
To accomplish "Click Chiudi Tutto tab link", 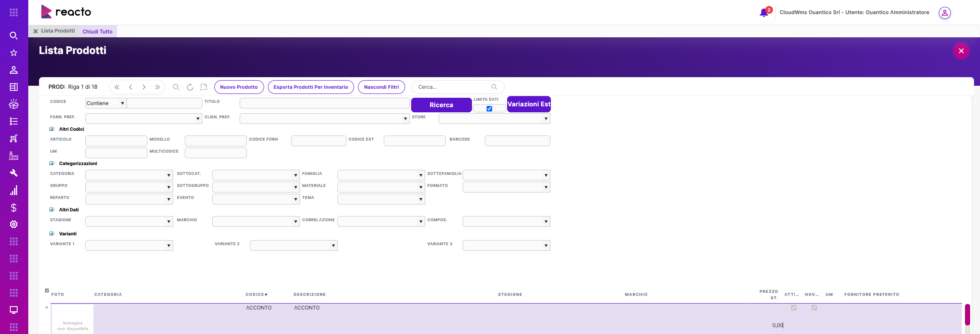I will coord(97,31).
